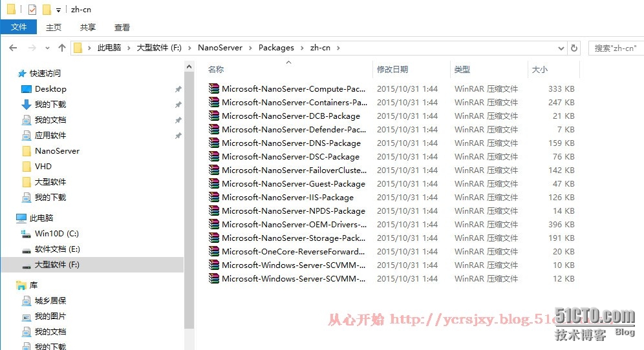Viewport: 644px width, 350px height.
Task: Click the 396 KB size cell
Action: click(x=561, y=225)
